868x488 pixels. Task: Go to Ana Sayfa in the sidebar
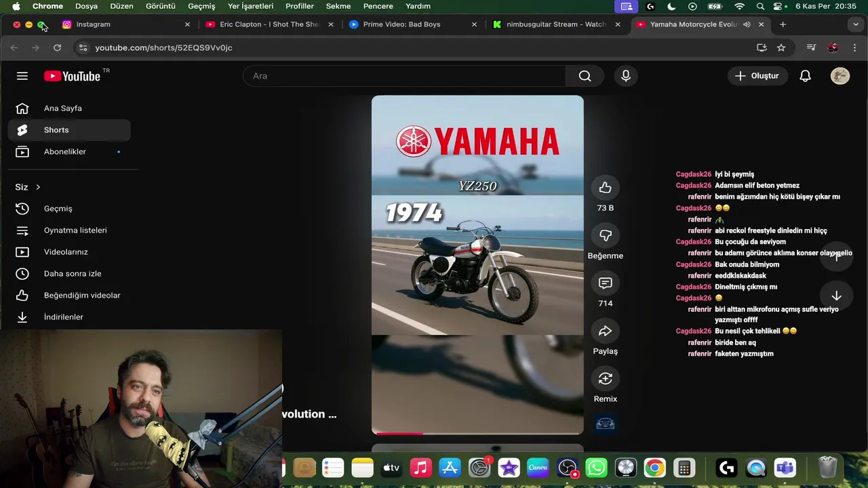pos(69,108)
